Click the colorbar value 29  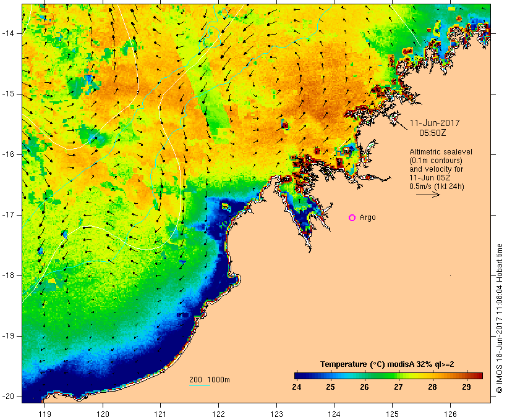pos(466,387)
